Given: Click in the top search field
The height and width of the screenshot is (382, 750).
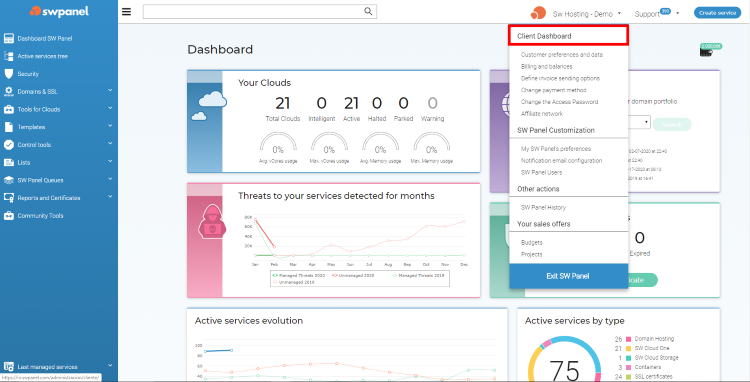Looking at the screenshot, I should tap(260, 11).
